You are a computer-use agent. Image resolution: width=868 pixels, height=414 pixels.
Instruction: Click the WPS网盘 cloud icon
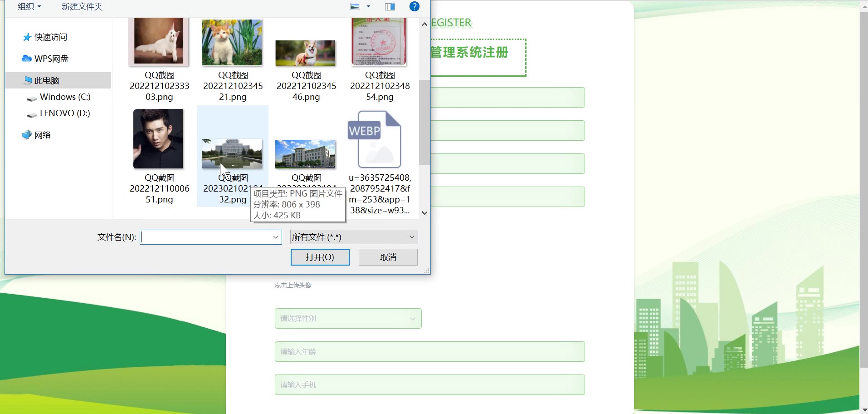point(27,59)
